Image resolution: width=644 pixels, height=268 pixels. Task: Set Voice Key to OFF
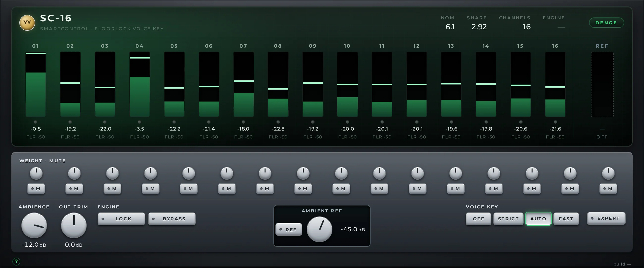pos(479,219)
